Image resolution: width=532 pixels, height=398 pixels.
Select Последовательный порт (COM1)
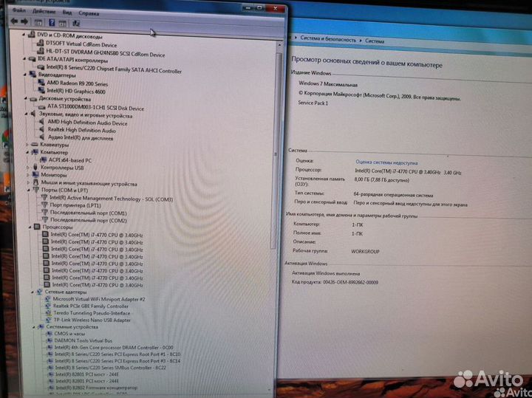89,213
